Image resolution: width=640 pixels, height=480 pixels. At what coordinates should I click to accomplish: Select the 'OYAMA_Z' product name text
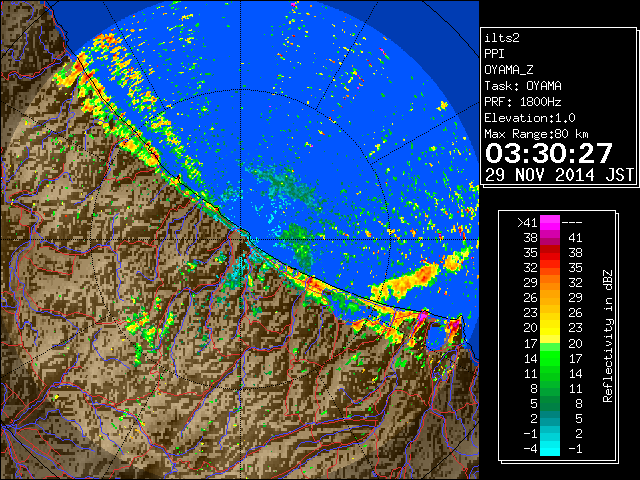coord(509,70)
